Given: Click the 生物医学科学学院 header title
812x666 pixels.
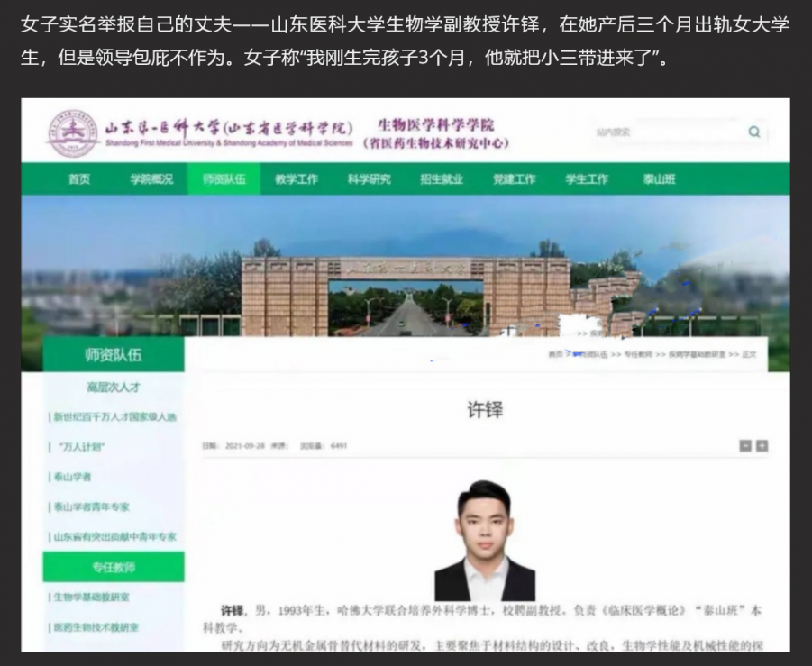Looking at the screenshot, I should (436, 124).
